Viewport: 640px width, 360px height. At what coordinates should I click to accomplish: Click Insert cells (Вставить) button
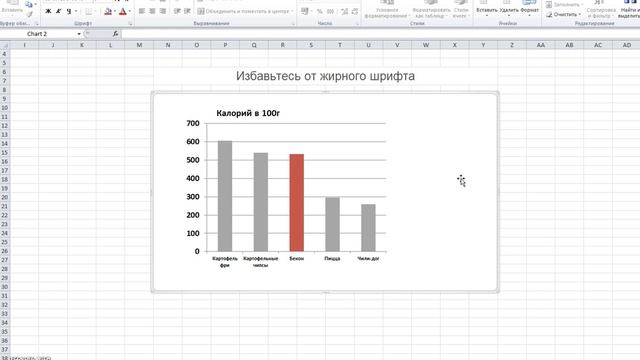click(487, 8)
